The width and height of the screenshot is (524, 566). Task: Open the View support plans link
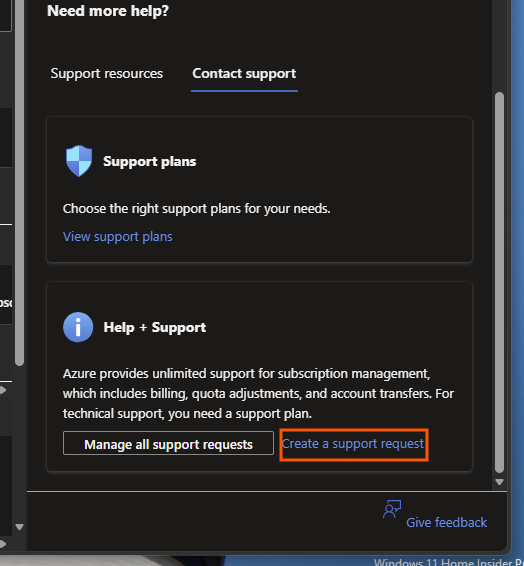118,237
